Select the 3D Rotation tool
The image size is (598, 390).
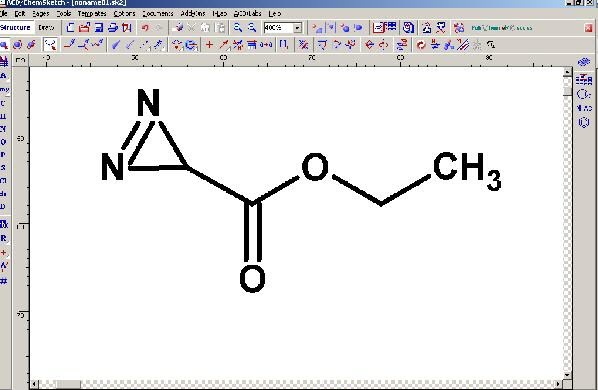click(32, 45)
